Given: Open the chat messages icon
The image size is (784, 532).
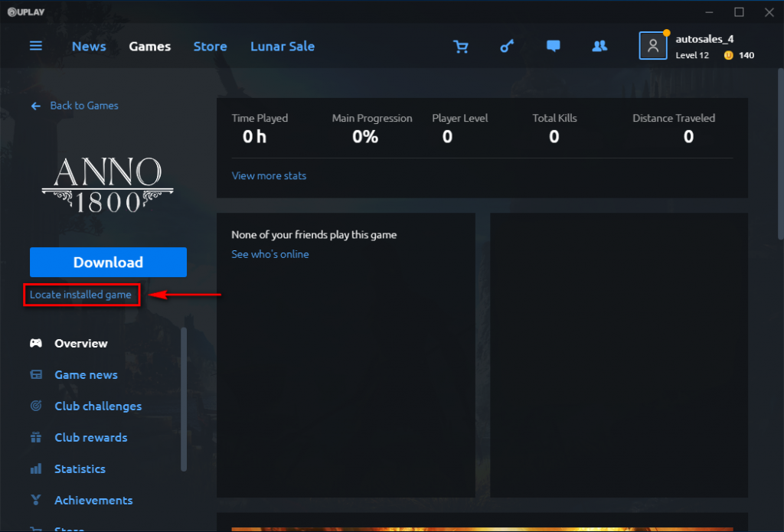Looking at the screenshot, I should tap(553, 47).
